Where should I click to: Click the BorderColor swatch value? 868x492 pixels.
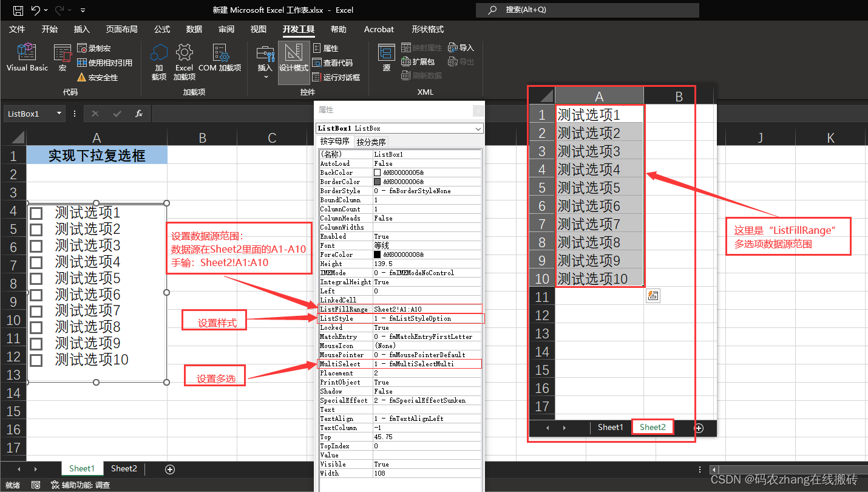377,182
